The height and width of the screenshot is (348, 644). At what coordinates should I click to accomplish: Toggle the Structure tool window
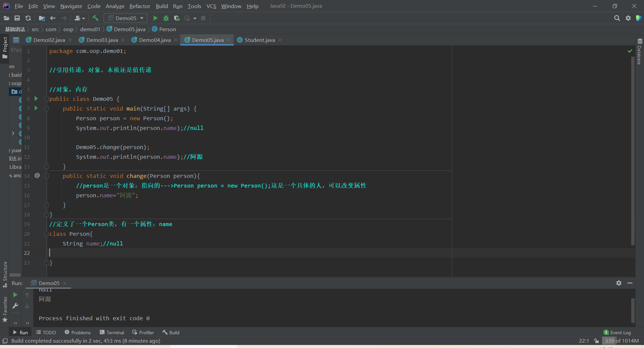pos(5,274)
